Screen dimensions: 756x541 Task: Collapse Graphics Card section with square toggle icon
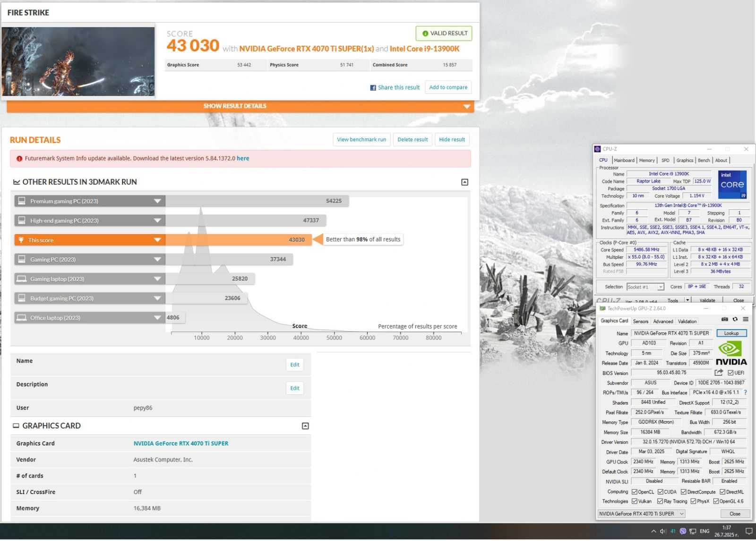[x=305, y=426]
